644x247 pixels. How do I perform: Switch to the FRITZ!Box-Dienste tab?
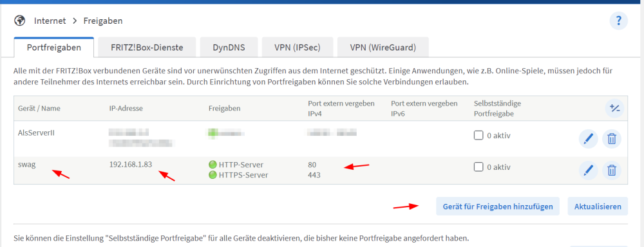click(147, 47)
